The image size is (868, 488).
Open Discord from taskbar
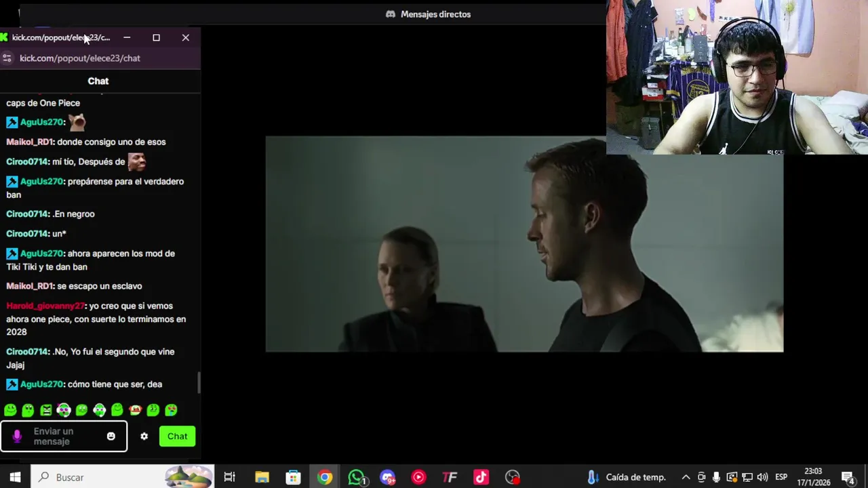[x=387, y=477]
